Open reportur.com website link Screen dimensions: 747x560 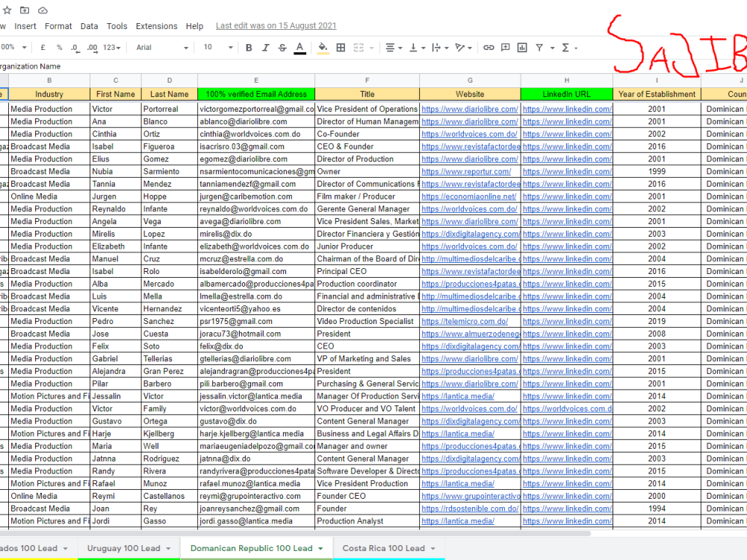466,172
